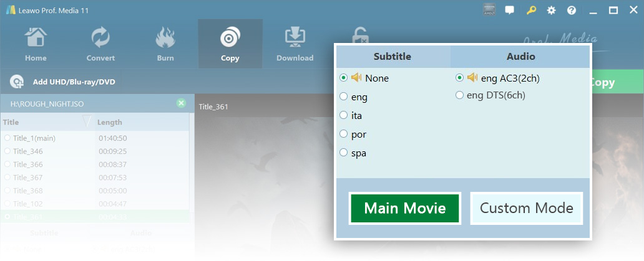This screenshot has height=261, width=644.
Task: Click the Title_361 preview label
Action: pos(213,107)
